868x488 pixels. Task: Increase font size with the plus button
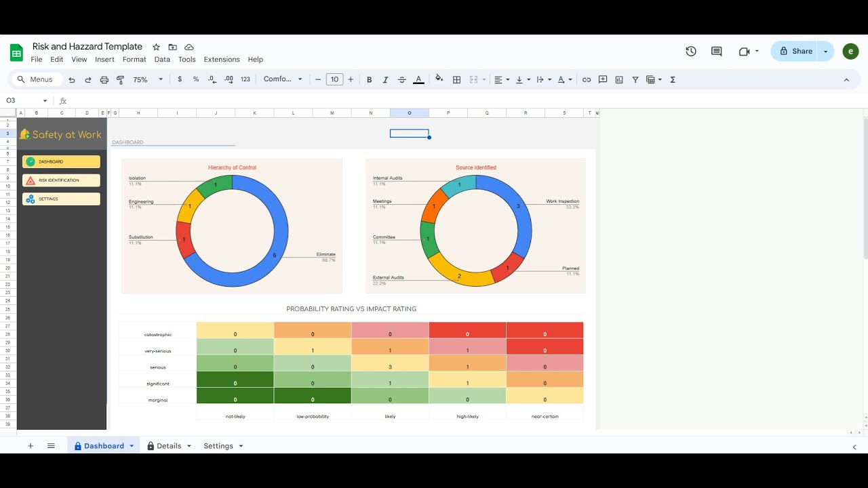351,79
